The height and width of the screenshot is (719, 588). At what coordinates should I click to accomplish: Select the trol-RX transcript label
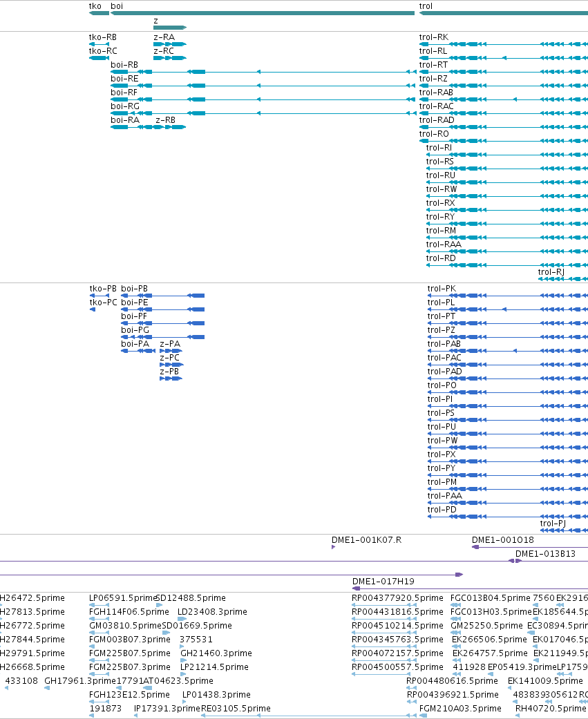(x=440, y=202)
